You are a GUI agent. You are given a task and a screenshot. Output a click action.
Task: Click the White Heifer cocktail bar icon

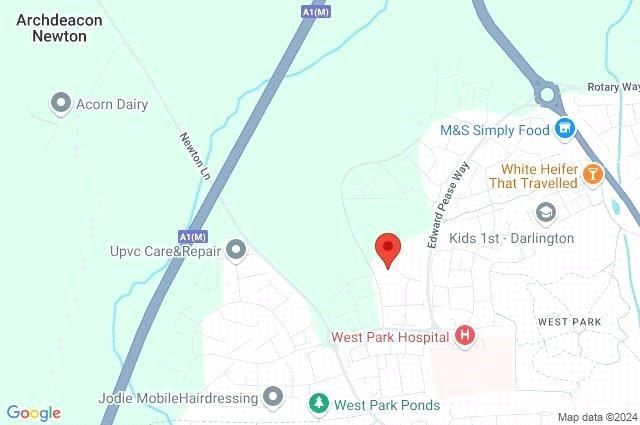[593, 176]
